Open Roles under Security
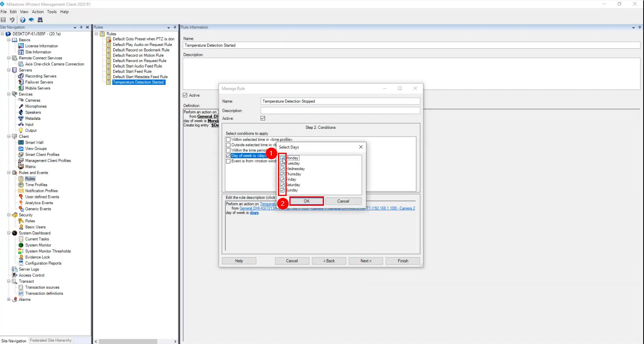This screenshot has height=344, width=644. click(30, 221)
